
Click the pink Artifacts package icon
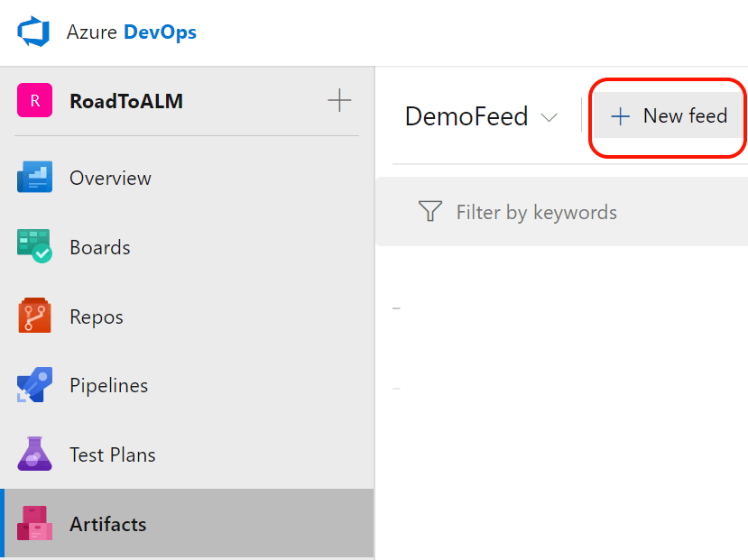pyautogui.click(x=34, y=524)
